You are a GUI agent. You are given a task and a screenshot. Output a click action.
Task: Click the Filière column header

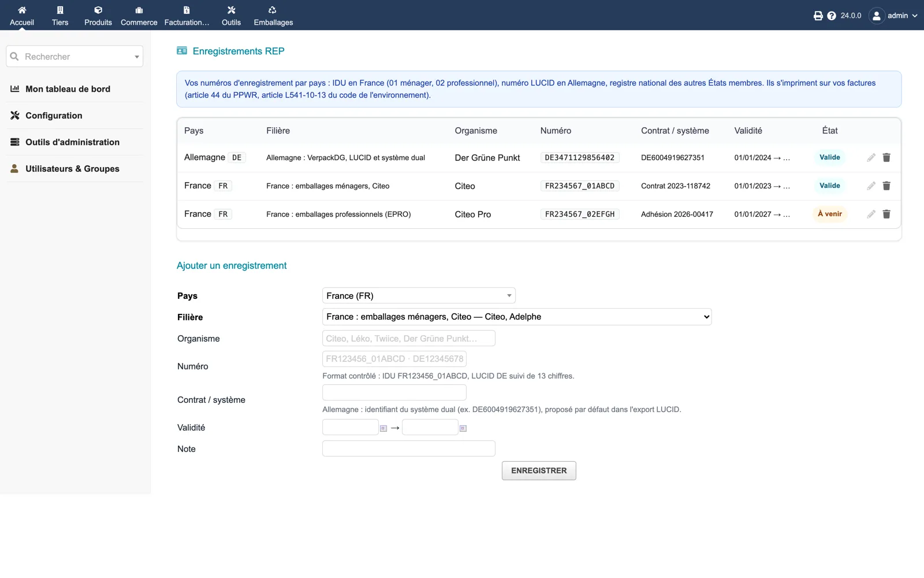coord(278,131)
